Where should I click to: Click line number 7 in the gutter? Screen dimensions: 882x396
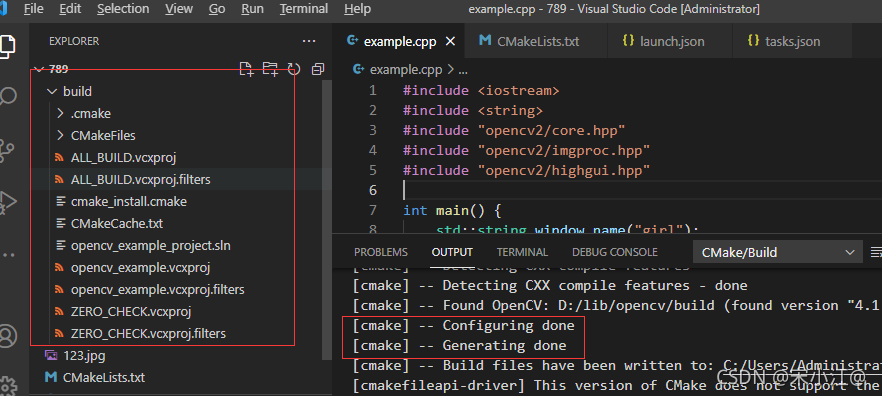click(x=373, y=210)
